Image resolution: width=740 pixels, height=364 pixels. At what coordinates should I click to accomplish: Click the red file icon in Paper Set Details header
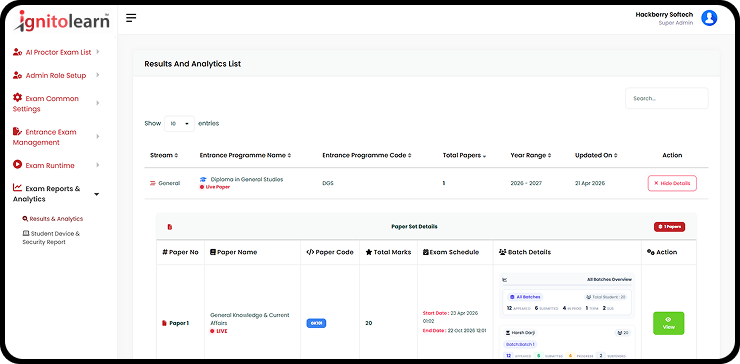pos(170,227)
